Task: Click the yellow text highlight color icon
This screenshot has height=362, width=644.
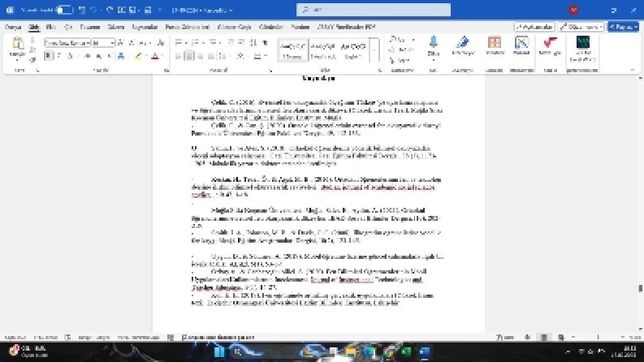Action: tap(138, 56)
